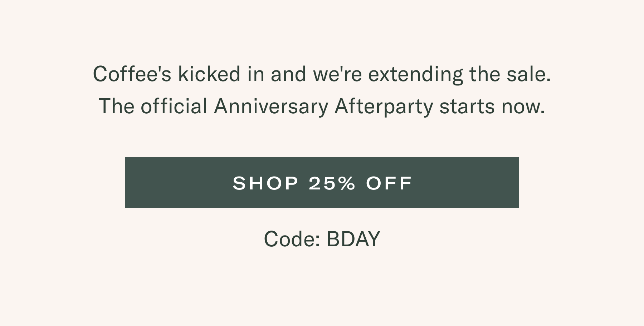
Task: Click the word Anniversary in second line
Action: click(x=271, y=106)
